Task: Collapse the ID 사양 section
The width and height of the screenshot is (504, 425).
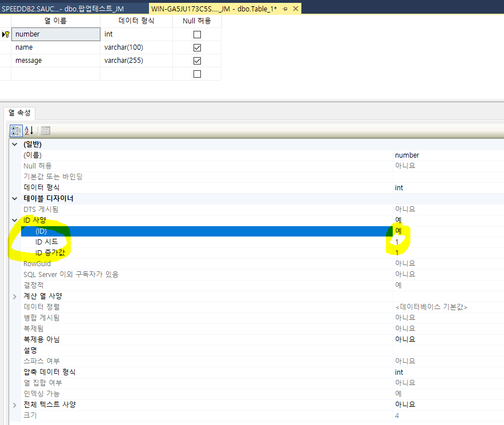Action: click(14, 220)
